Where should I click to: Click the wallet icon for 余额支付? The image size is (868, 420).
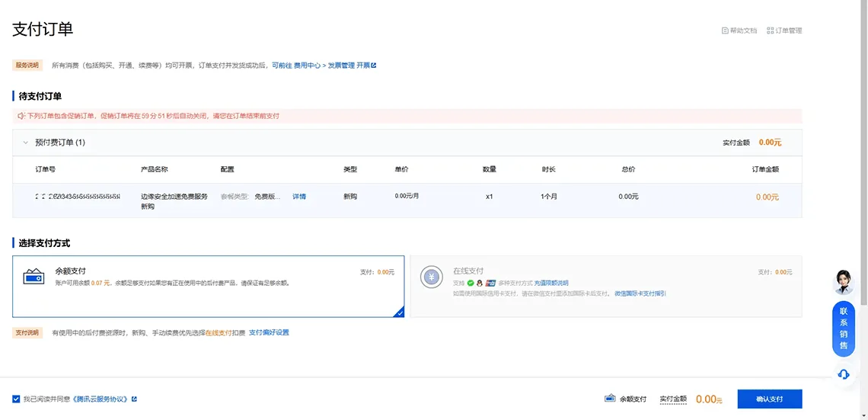(34, 277)
